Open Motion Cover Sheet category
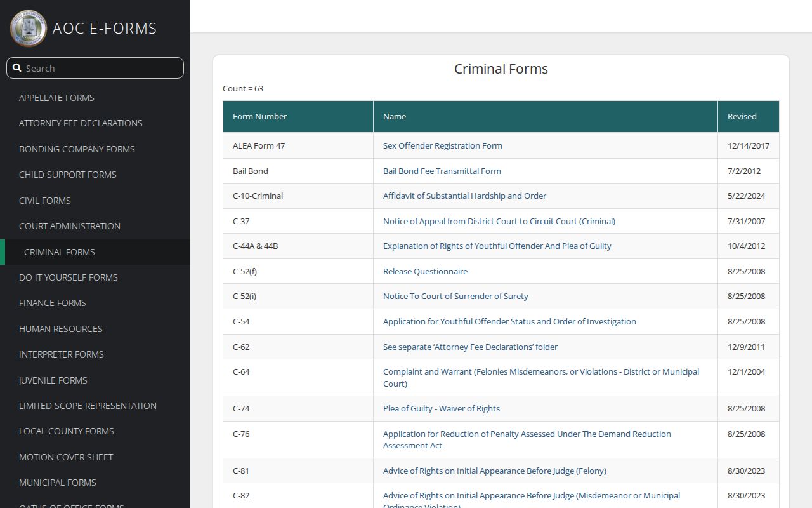This screenshot has height=508, width=812. pyautogui.click(x=66, y=457)
